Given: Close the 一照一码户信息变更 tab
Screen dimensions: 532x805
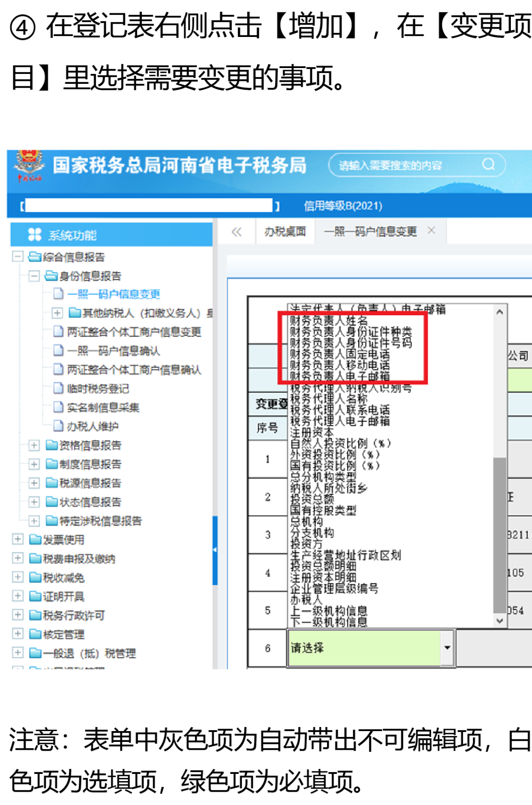Looking at the screenshot, I should pos(432,230).
